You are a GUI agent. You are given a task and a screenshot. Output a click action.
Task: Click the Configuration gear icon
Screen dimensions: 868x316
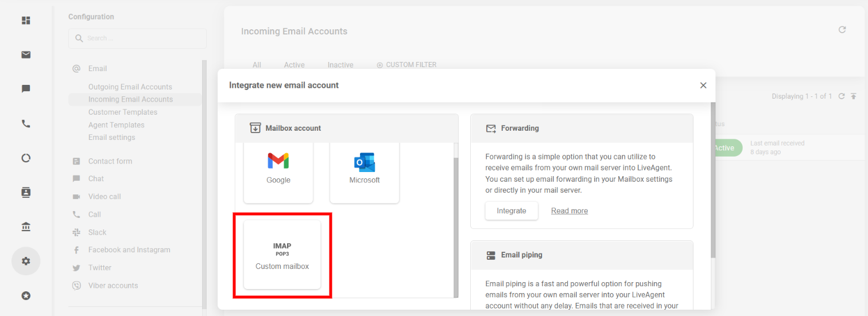[26, 261]
